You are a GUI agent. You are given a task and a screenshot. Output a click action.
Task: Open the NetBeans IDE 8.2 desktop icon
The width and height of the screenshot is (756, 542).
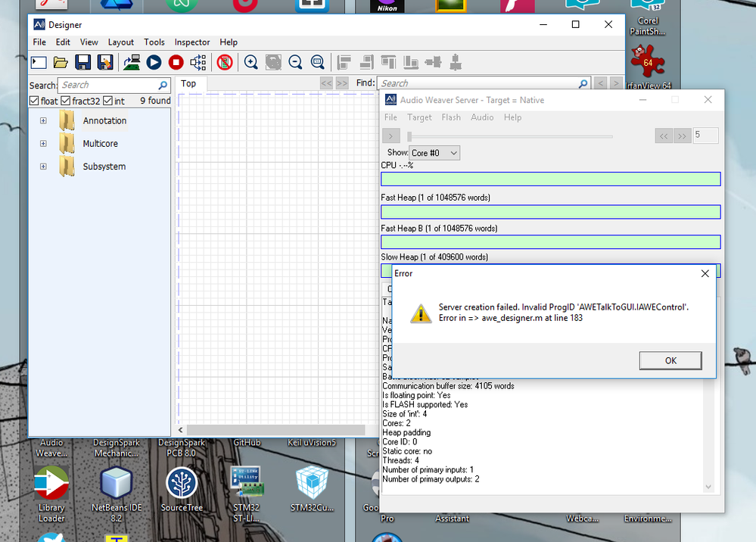[117, 494]
